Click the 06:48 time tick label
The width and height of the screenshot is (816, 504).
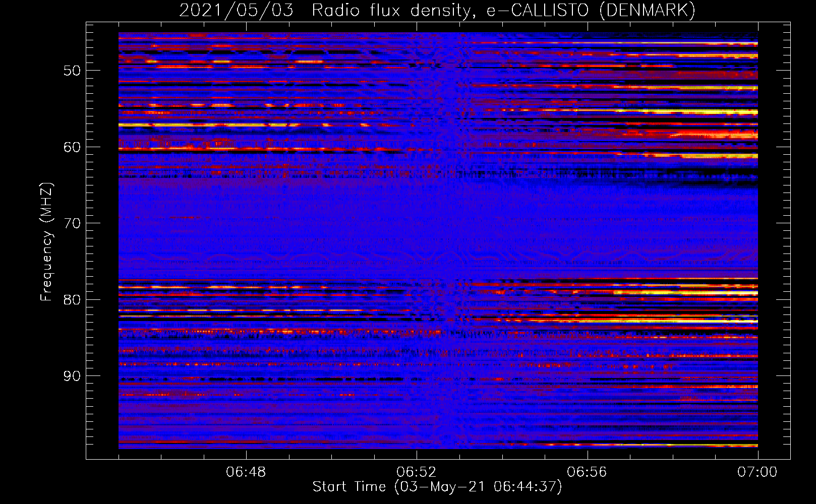(246, 472)
